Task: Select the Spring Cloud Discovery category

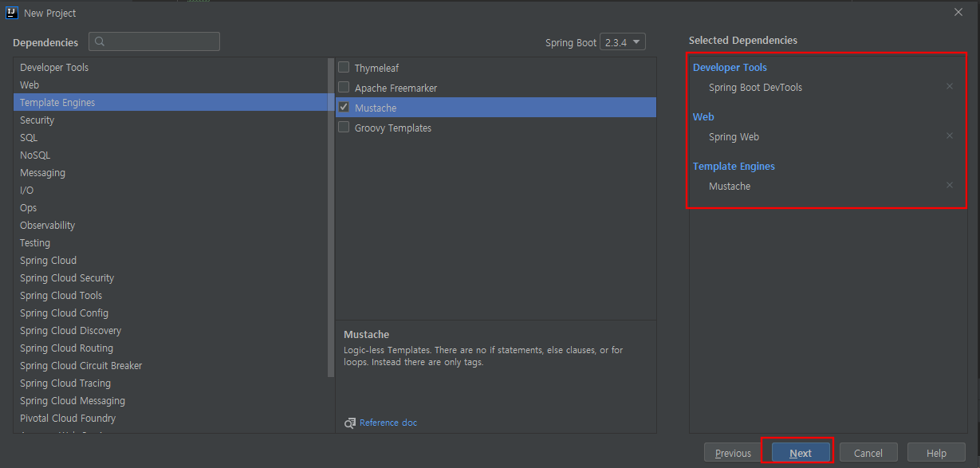Action: (x=171, y=330)
